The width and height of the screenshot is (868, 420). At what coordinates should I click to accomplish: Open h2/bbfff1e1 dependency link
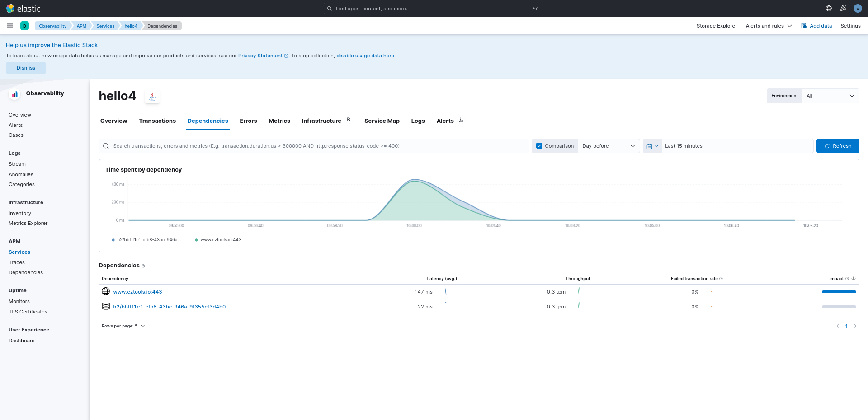169,307
